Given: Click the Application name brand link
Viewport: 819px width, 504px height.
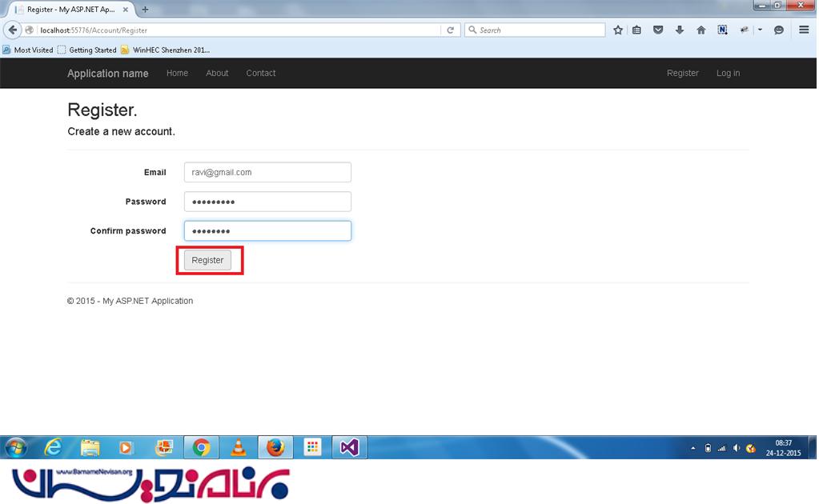Looking at the screenshot, I should (x=107, y=74).
